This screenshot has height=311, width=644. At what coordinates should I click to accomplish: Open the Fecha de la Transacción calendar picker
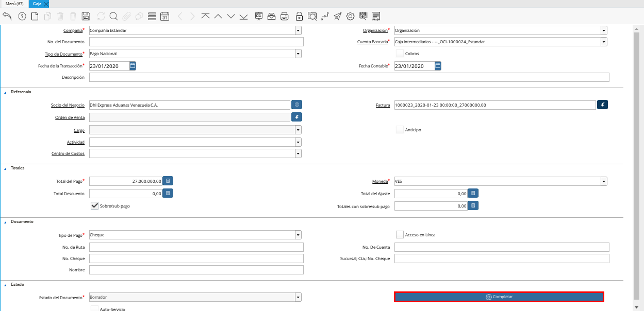133,66
